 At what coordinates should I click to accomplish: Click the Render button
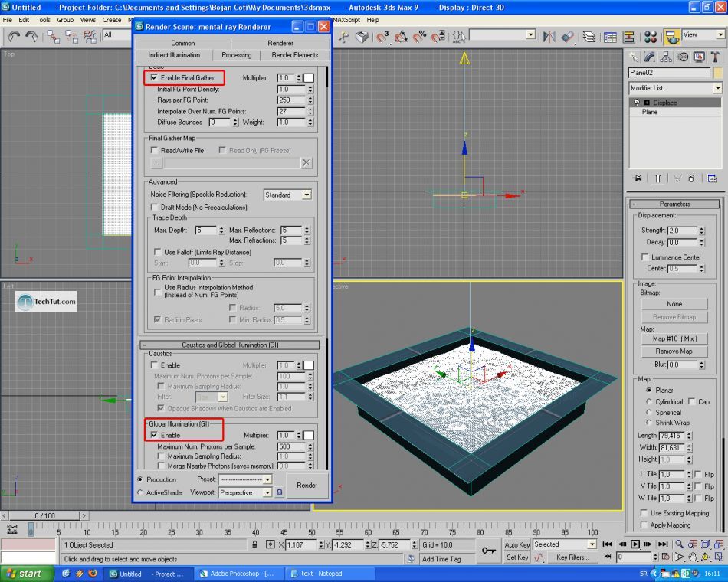(x=307, y=485)
